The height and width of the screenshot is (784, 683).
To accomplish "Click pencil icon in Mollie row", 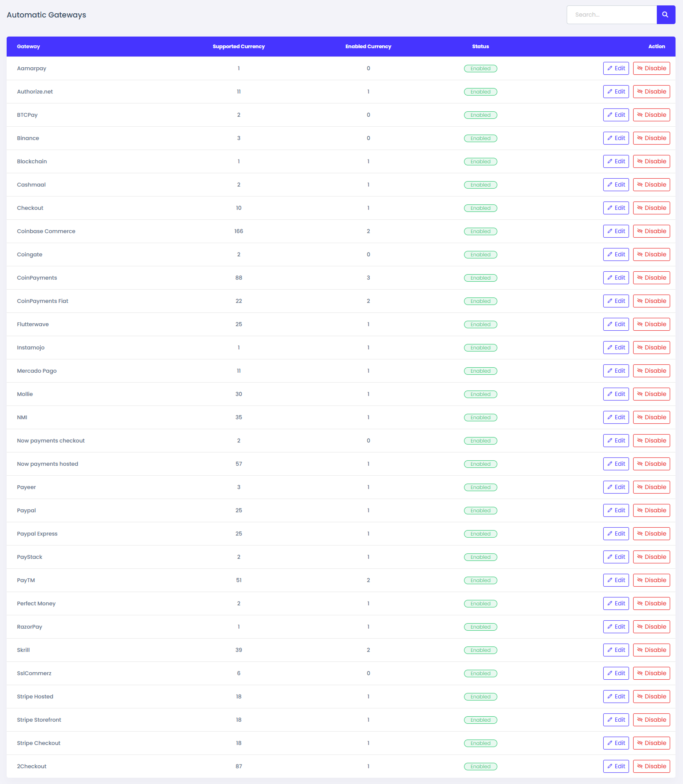I will coord(609,394).
